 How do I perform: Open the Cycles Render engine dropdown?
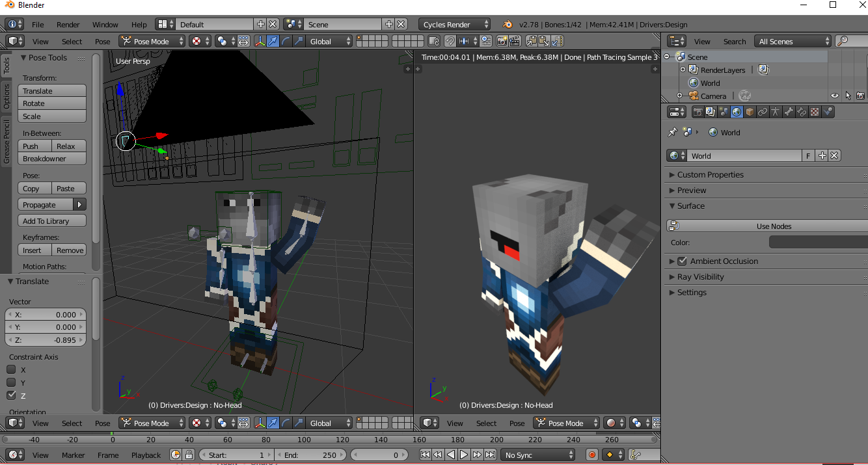454,24
